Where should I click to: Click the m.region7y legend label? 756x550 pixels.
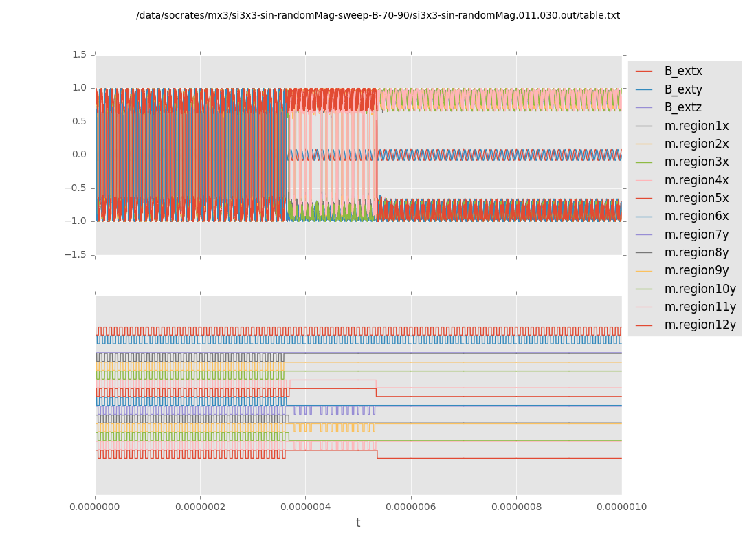(x=696, y=234)
